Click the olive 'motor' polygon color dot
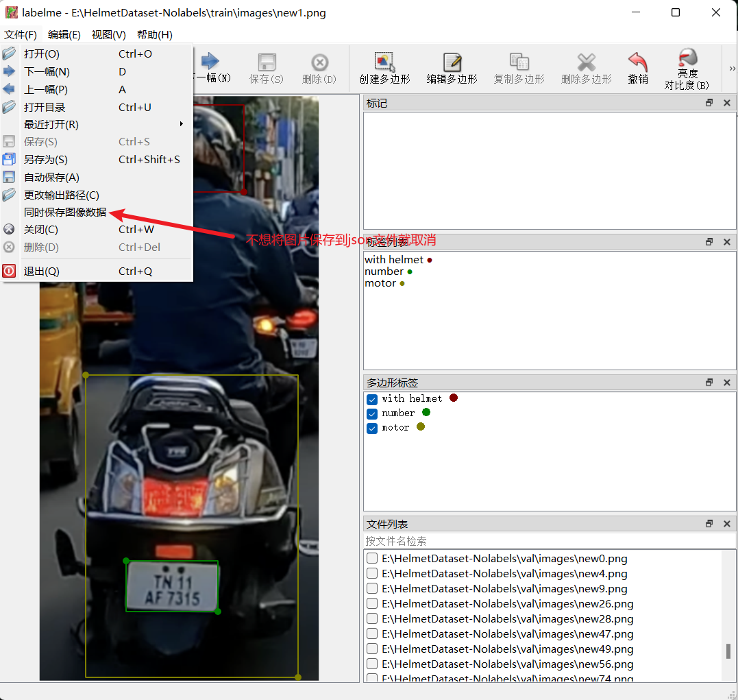Image resolution: width=738 pixels, height=700 pixels. point(421,426)
